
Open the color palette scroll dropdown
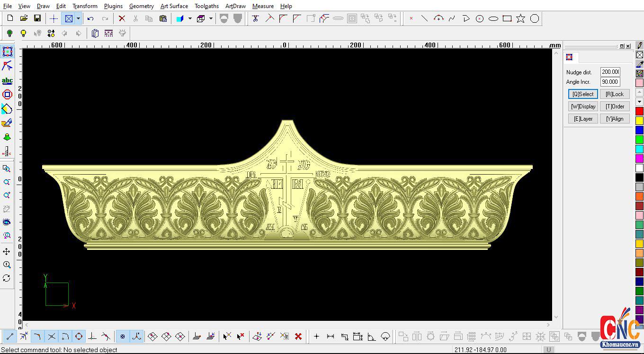click(640, 101)
